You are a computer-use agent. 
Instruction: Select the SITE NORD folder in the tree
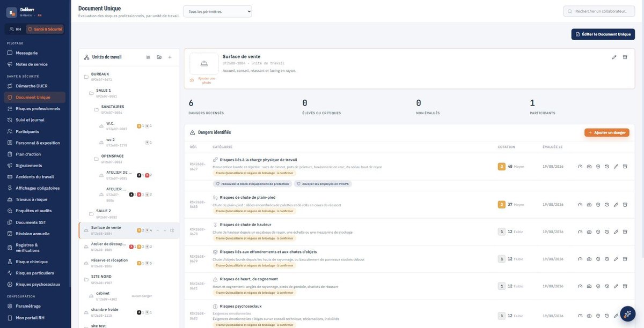click(x=101, y=279)
